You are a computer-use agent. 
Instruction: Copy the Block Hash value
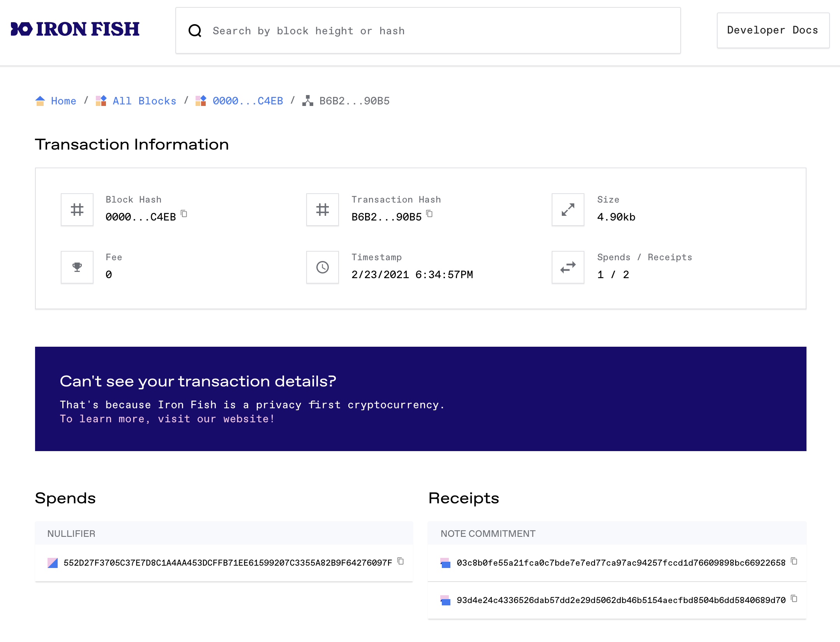pos(184,214)
